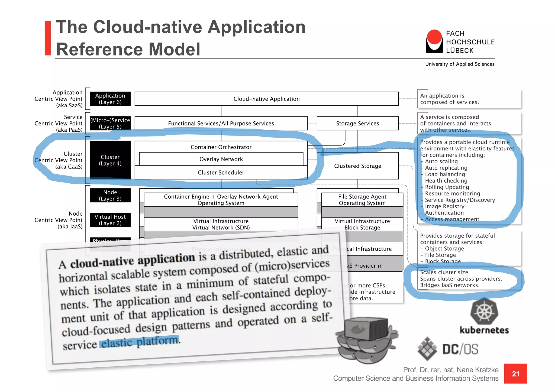Click the red page number 21 badge
This screenshot has width=555, height=392.
pyautogui.click(x=515, y=374)
